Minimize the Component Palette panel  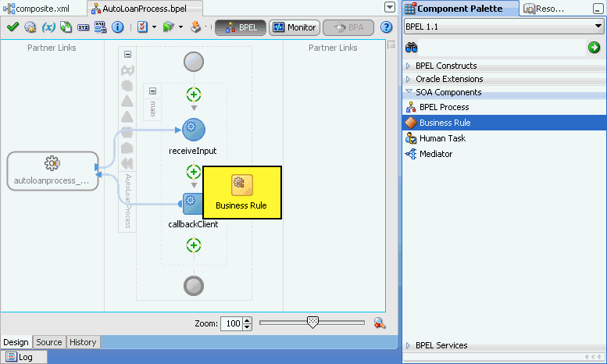pyautogui.click(x=598, y=9)
